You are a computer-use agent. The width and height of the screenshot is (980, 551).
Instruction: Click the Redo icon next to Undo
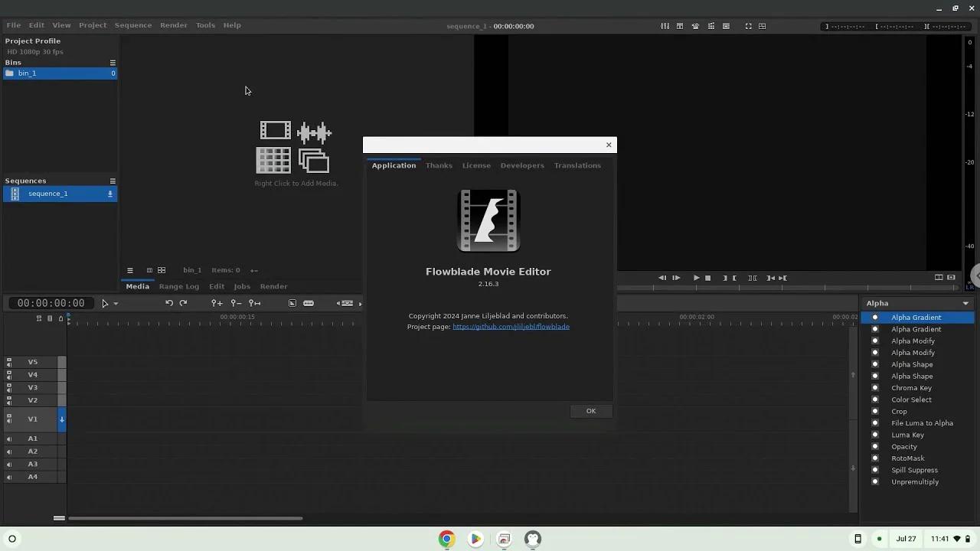click(x=182, y=303)
